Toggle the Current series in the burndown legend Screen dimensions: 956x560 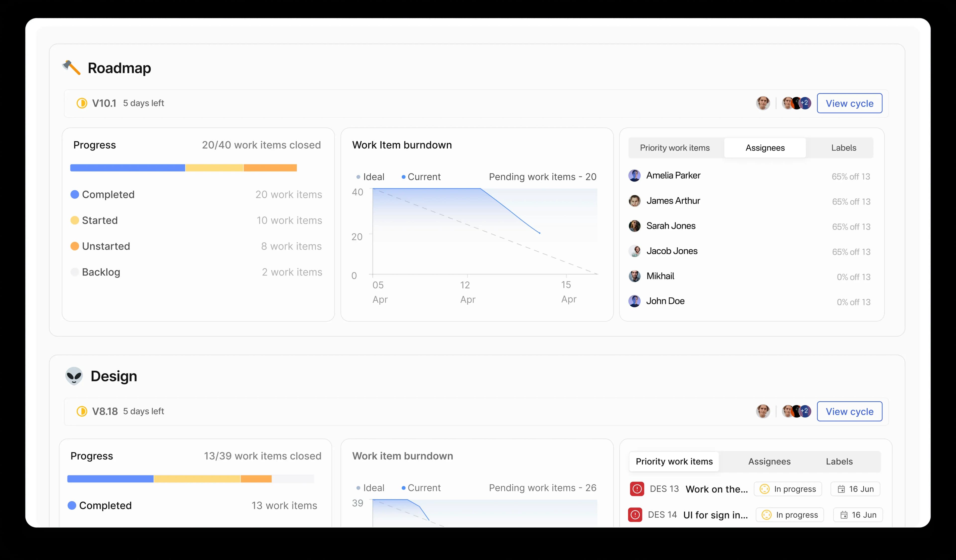(x=421, y=177)
